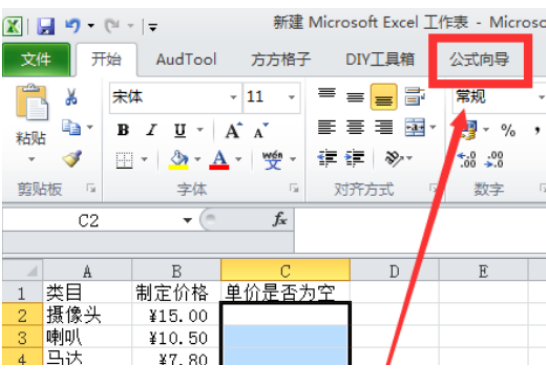Open the 方方格子 ribbon tab
Screen dimensions: 546x377
tap(281, 60)
